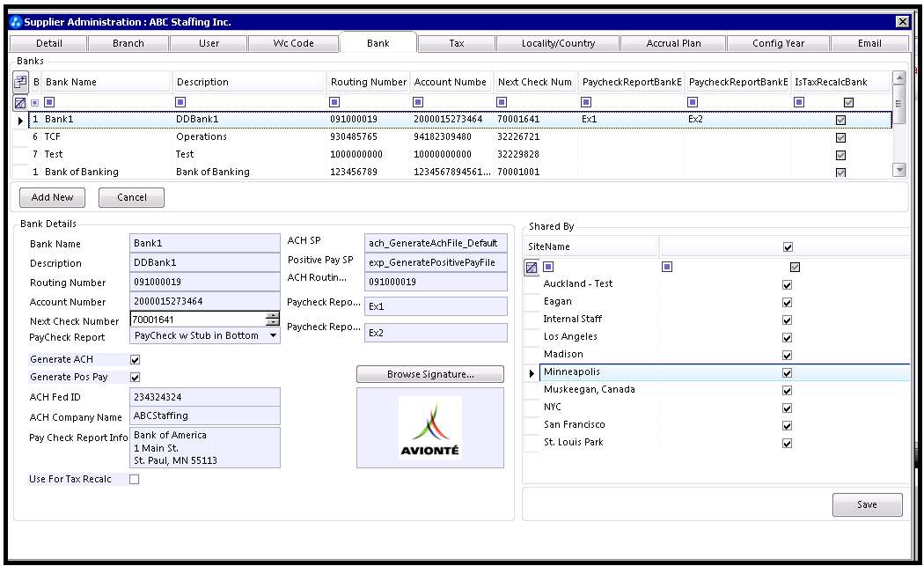
Task: Click the Routing Number column filter icon
Action: point(335,102)
